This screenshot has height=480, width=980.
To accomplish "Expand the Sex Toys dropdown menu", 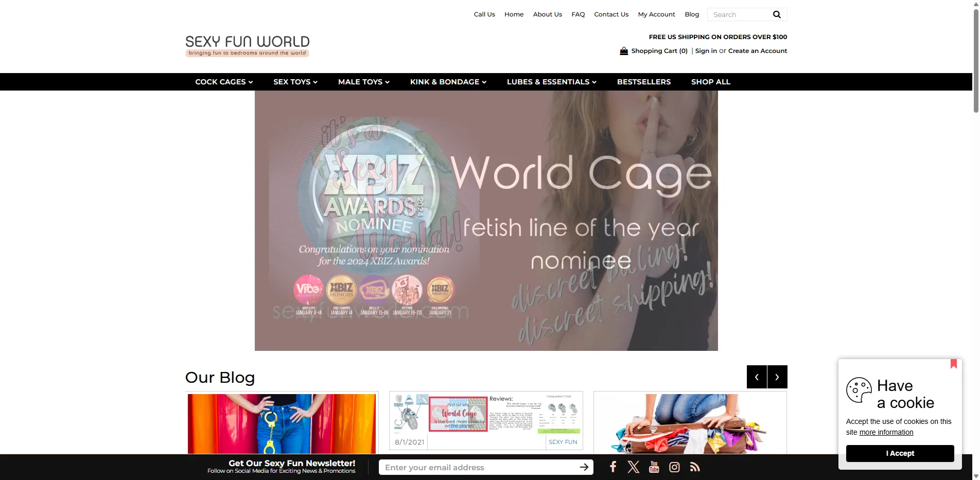I will click(295, 82).
